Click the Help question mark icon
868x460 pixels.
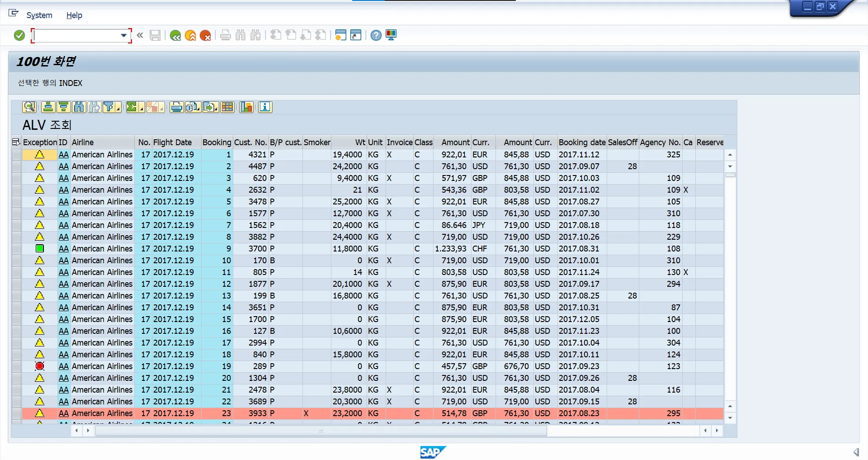(x=376, y=35)
